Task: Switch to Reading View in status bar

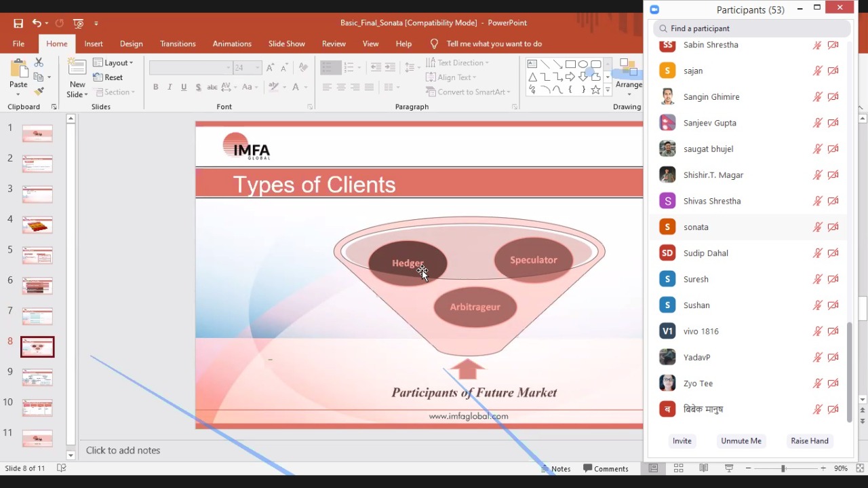Action: [x=704, y=468]
